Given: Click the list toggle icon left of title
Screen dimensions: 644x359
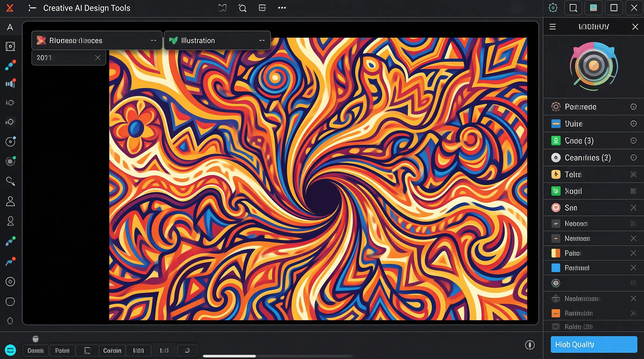Looking at the screenshot, I should 32,8.
